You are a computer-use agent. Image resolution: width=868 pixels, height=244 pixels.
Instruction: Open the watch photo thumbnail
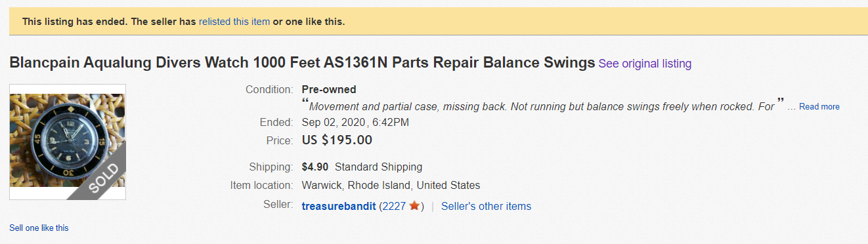pyautogui.click(x=68, y=142)
